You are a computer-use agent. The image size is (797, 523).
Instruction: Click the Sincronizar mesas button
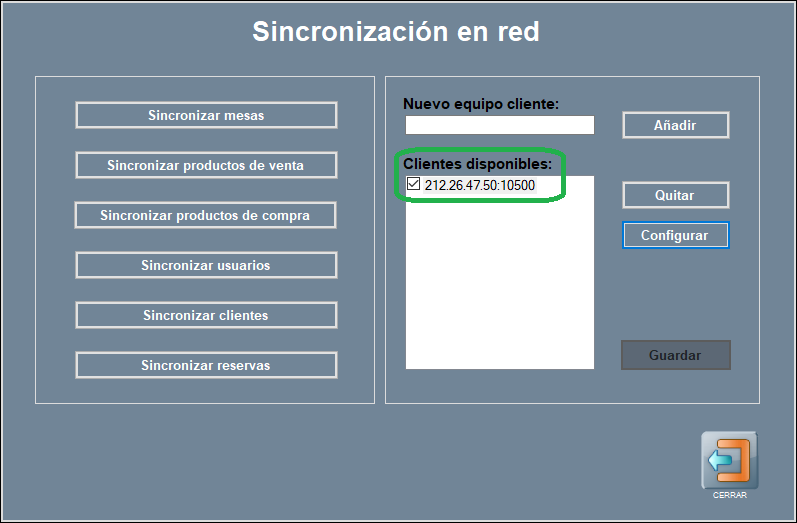coord(206,115)
